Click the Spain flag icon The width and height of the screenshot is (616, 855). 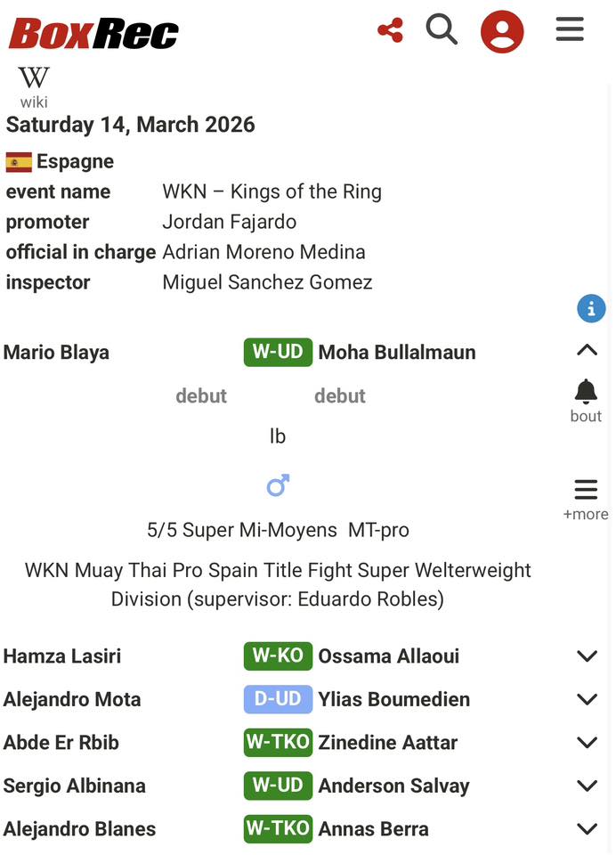pyautogui.click(x=19, y=162)
